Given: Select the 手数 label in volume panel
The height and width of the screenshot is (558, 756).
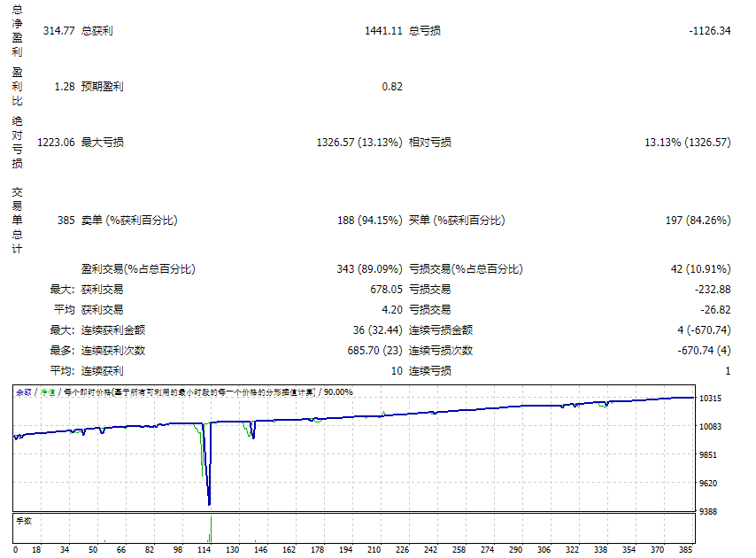Looking at the screenshot, I should pos(24,521).
